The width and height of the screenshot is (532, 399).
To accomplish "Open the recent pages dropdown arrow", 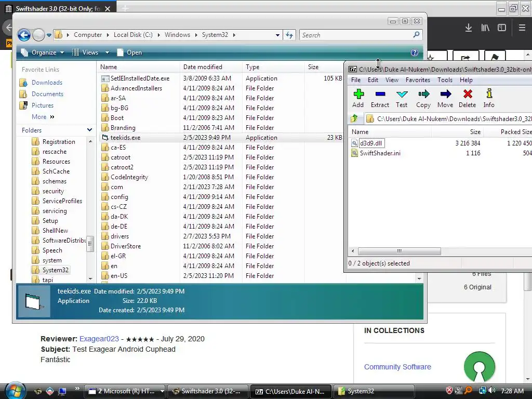I will (x=49, y=35).
